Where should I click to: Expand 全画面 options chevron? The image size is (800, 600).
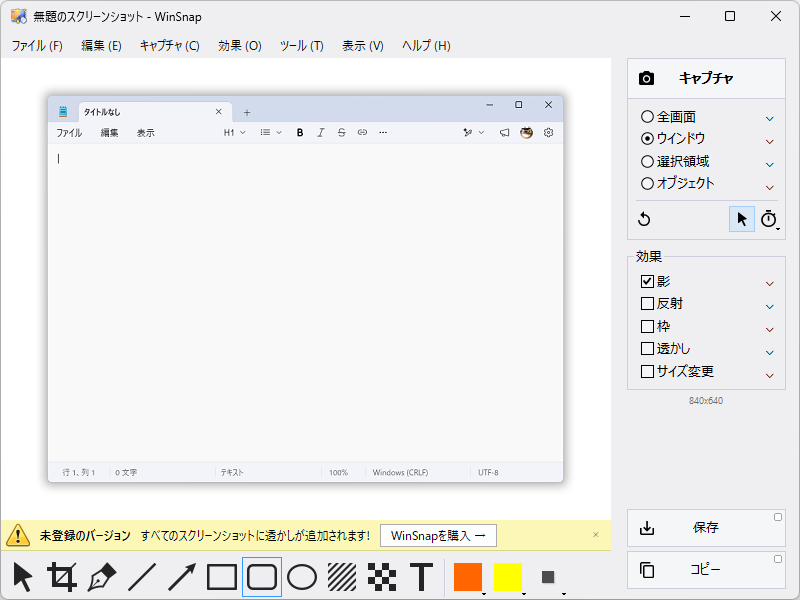[x=769, y=119]
